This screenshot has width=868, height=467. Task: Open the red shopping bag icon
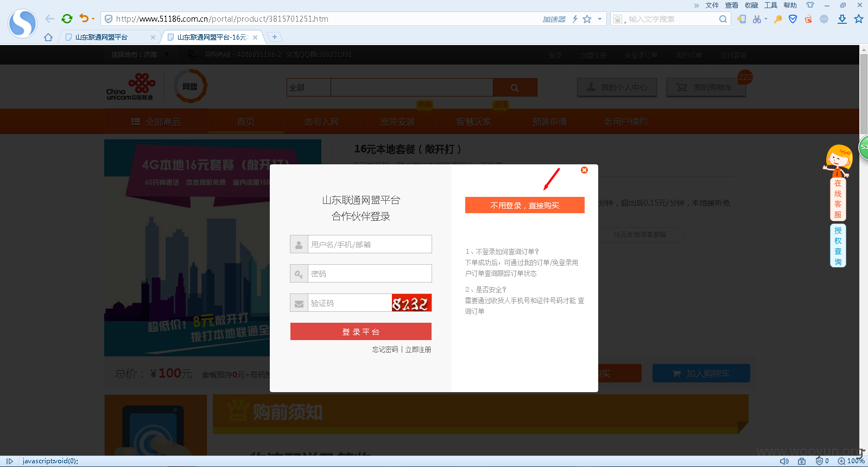[x=808, y=19]
